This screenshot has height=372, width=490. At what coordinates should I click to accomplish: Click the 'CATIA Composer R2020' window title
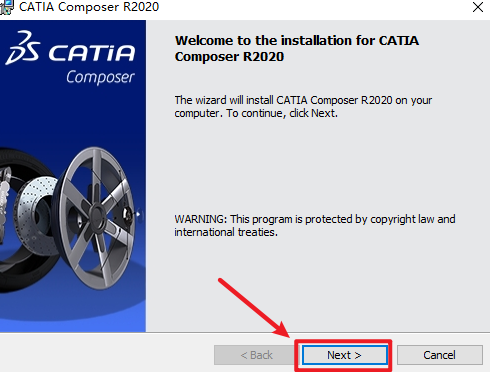[x=89, y=7]
